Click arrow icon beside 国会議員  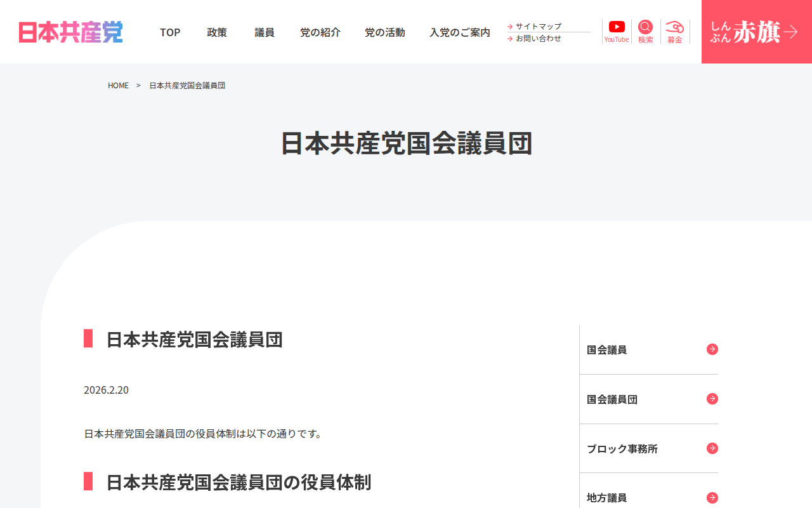point(712,349)
